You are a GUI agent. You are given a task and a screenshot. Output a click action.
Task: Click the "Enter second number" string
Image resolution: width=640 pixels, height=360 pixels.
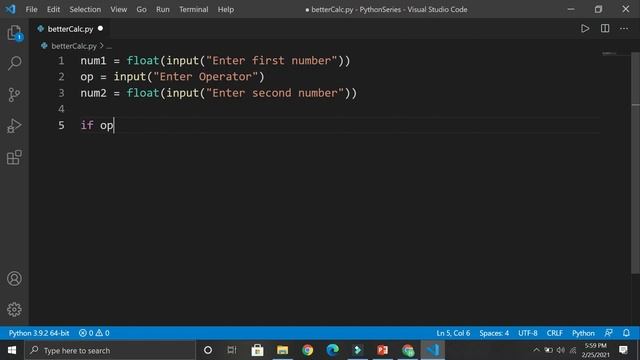click(x=275, y=93)
